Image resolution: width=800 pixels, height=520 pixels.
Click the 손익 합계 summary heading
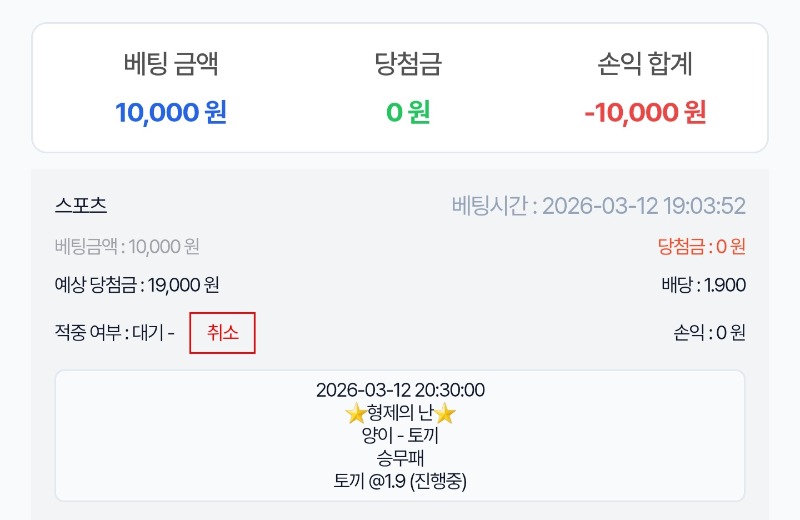(645, 65)
